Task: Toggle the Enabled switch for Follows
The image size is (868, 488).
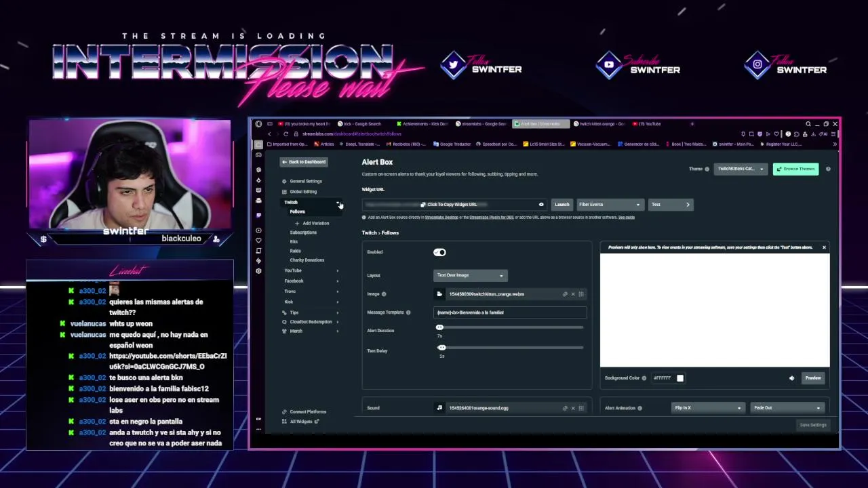Action: [x=439, y=252]
